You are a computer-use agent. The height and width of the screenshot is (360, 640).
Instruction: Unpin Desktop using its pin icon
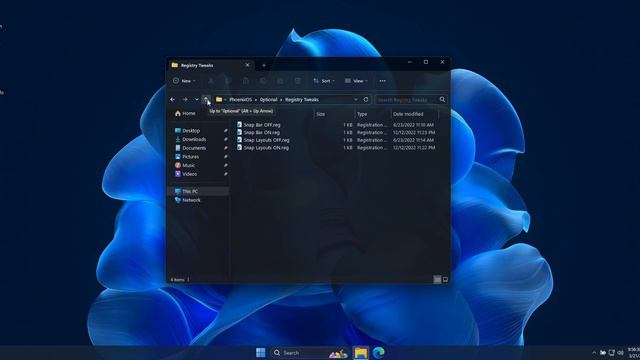click(x=226, y=131)
